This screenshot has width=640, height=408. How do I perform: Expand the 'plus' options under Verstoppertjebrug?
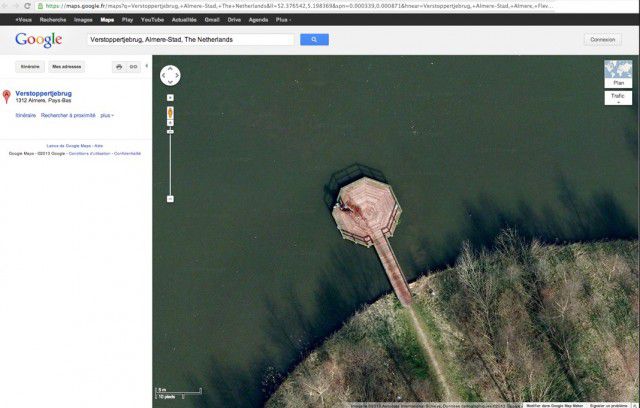107,116
